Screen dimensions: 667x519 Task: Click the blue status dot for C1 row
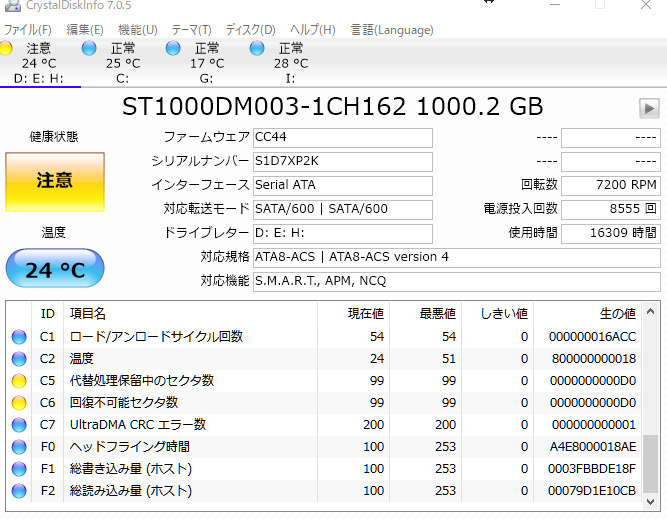[x=19, y=337]
